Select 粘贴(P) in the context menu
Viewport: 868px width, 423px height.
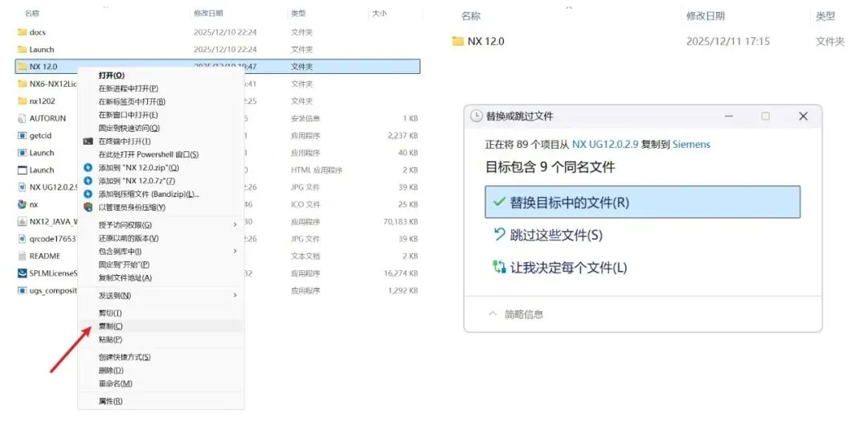[111, 339]
